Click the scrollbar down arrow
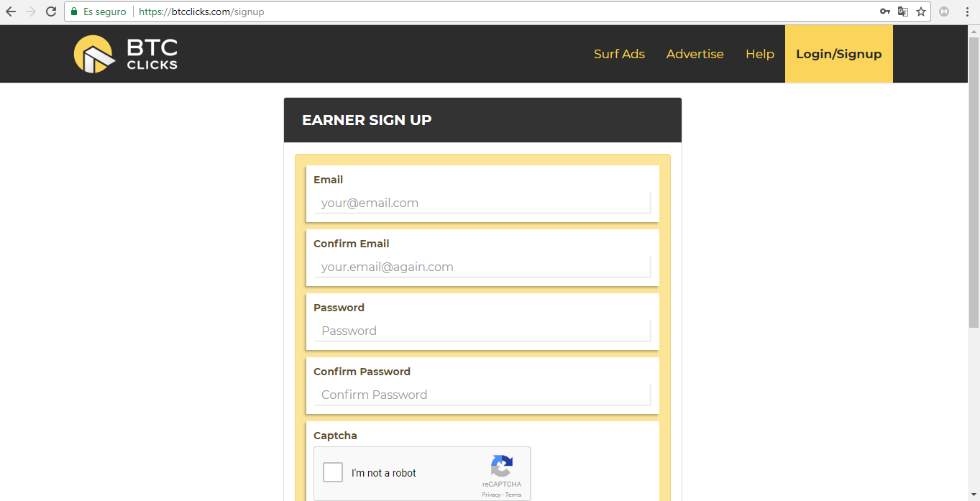The height and width of the screenshot is (501, 980). pyautogui.click(x=974, y=495)
